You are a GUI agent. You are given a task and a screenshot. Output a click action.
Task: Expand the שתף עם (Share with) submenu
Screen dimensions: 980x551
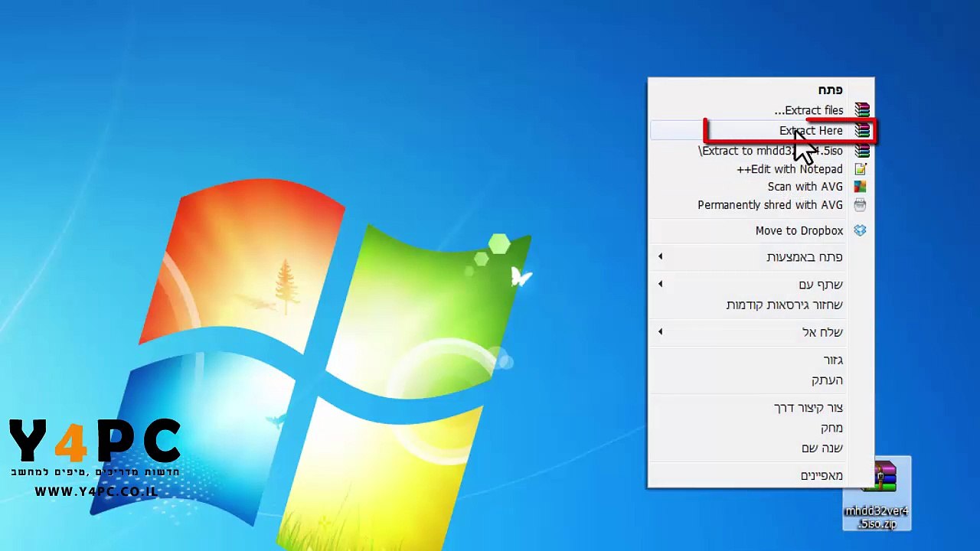pyautogui.click(x=761, y=285)
